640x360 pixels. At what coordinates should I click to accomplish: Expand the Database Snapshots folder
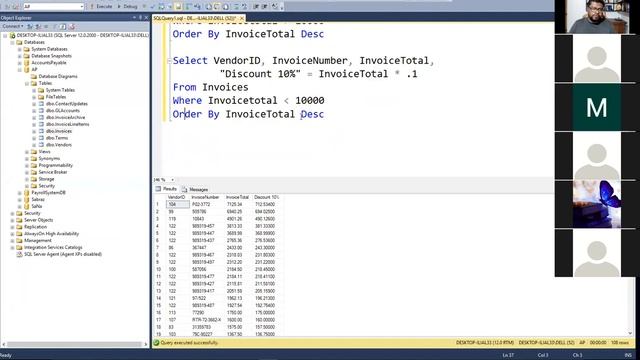coord(19,56)
